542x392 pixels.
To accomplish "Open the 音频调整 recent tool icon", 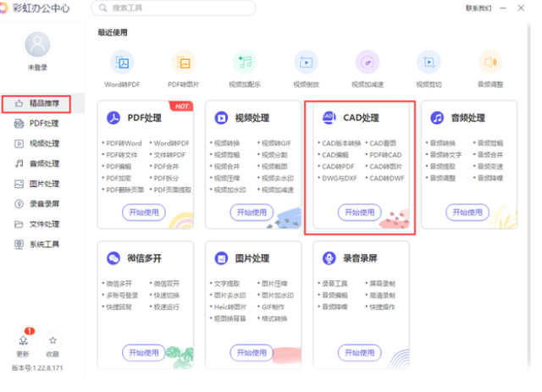I will coord(490,63).
